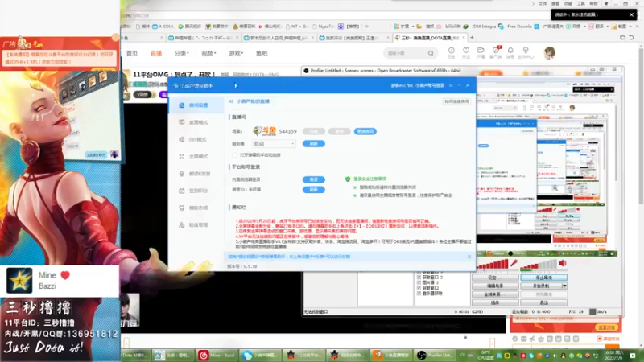This screenshot has height=362, width=644.
Task: Toggle OBS source 获取窗口 checkbox
Action: (x=419, y=288)
